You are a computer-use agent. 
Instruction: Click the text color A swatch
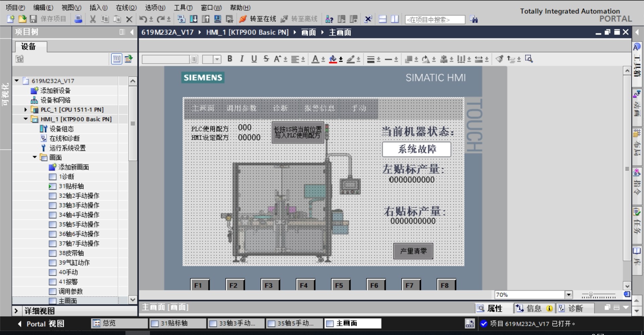point(315,59)
